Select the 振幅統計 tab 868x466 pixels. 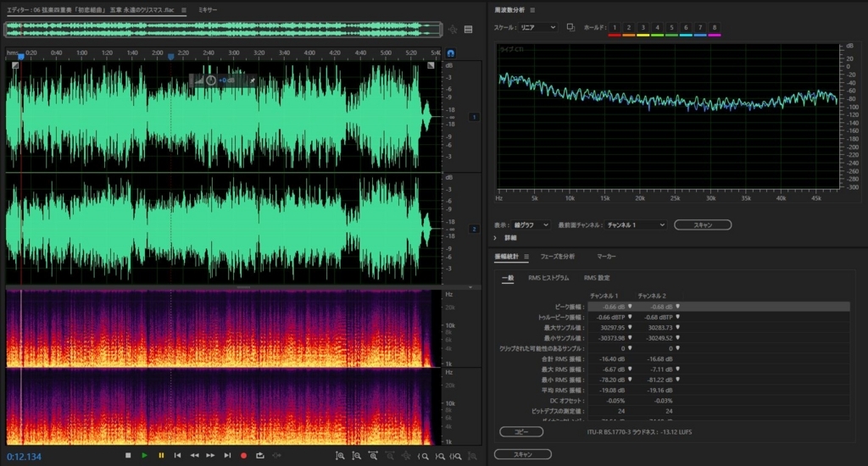pos(507,256)
